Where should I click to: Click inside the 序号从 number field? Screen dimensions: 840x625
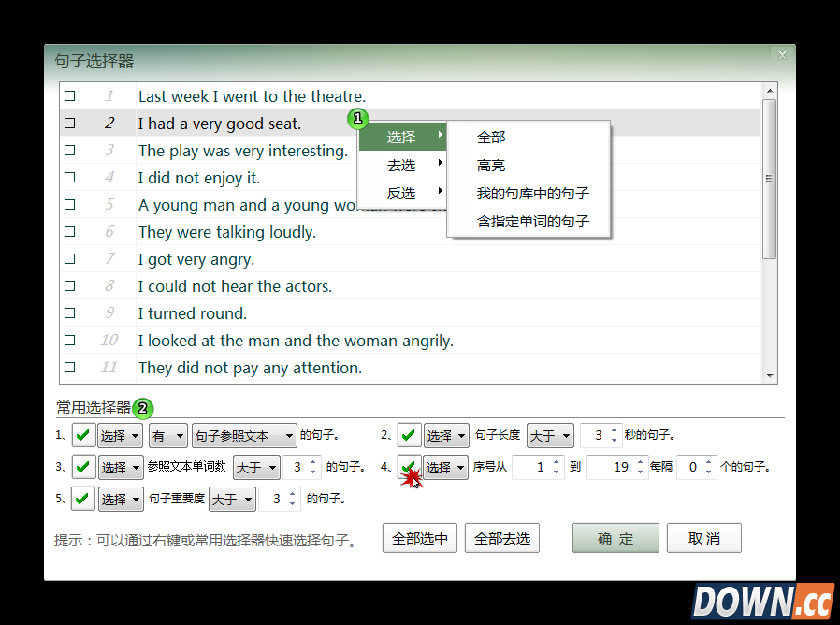[x=532, y=467]
